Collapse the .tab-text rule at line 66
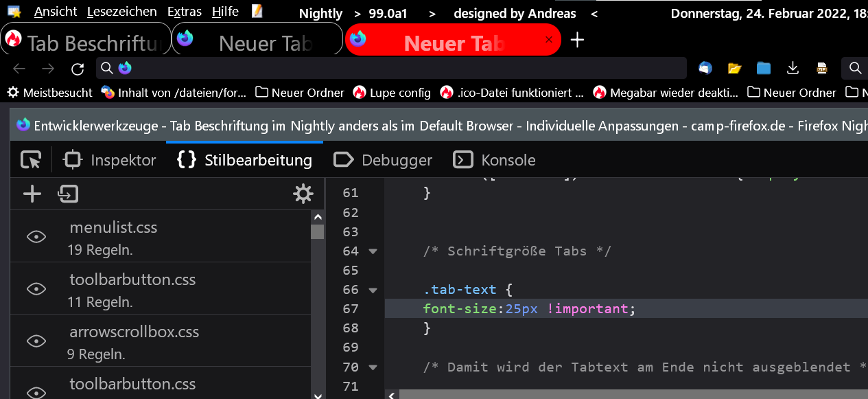 tap(373, 290)
